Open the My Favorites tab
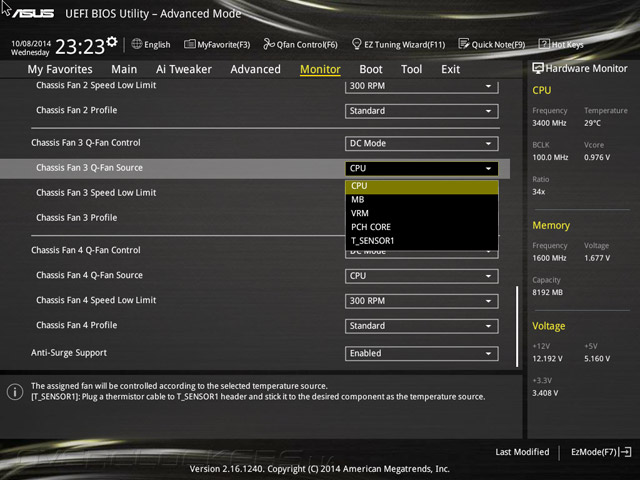The width and height of the screenshot is (640, 480). pyautogui.click(x=60, y=69)
